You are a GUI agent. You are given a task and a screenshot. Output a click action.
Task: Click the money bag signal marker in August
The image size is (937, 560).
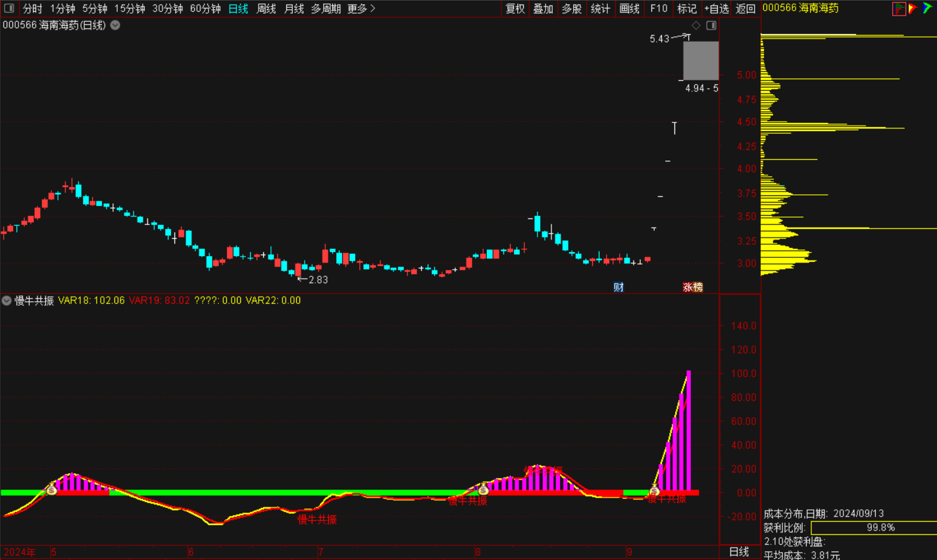pyautogui.click(x=484, y=489)
